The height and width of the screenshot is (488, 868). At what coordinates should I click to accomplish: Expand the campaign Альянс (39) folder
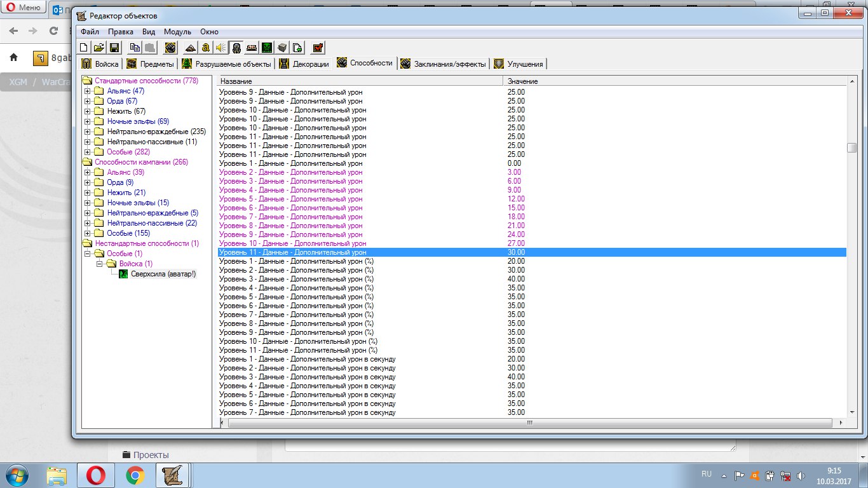tap(88, 172)
